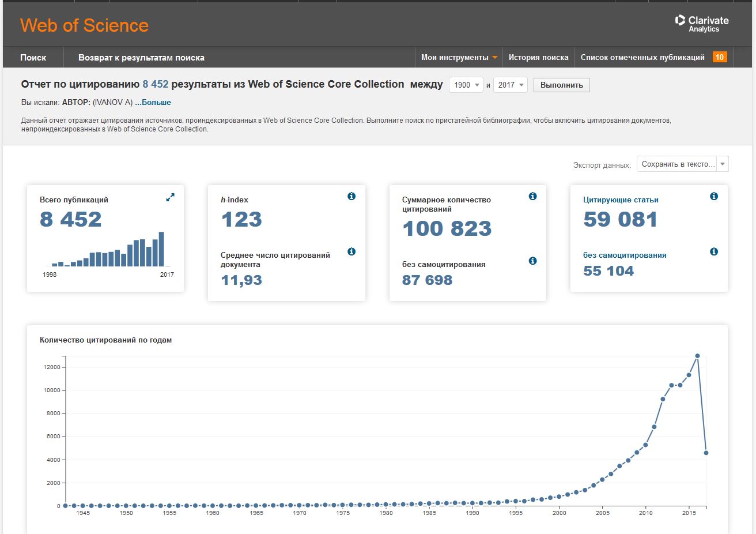Open История поиска in the navigation bar
Image resolution: width=756 pixels, height=534 pixels.
click(538, 58)
